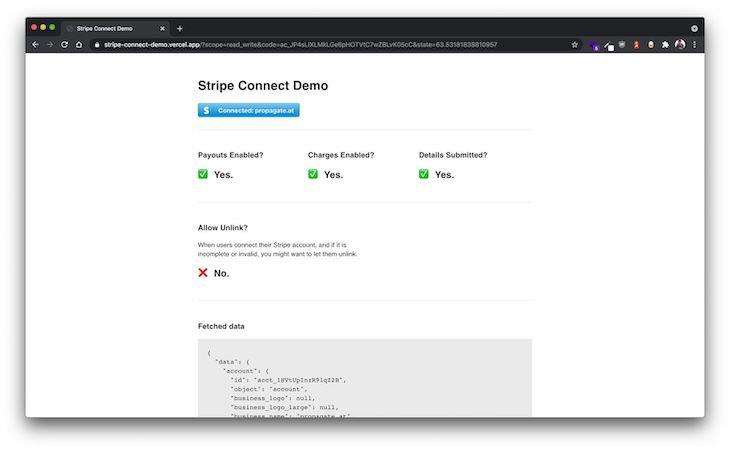Open the tab search dropdown at window top right
This screenshot has height=451, width=730.
point(694,28)
